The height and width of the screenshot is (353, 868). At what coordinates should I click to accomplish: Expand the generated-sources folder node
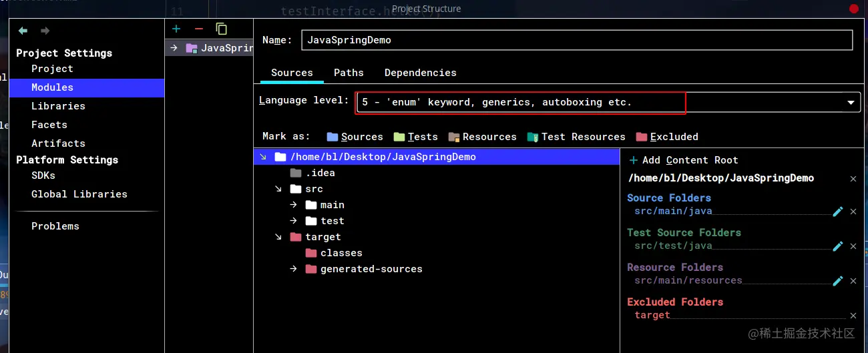tap(293, 269)
